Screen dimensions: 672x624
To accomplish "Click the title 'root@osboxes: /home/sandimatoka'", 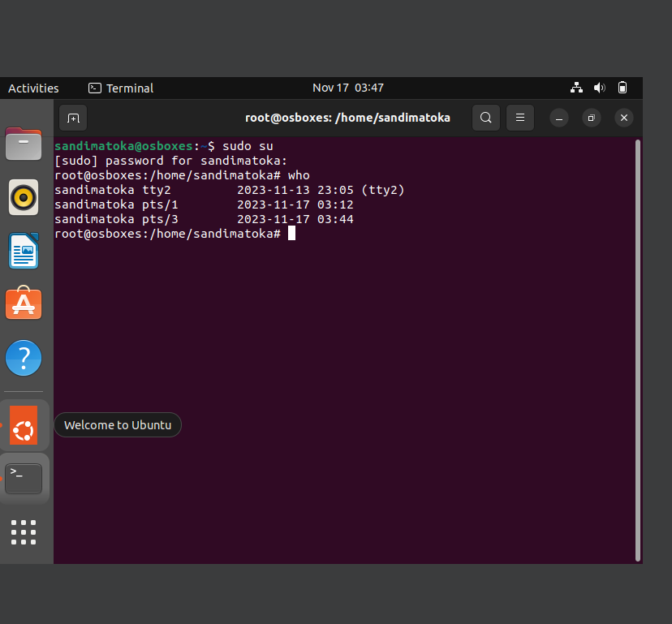I will 347,118.
